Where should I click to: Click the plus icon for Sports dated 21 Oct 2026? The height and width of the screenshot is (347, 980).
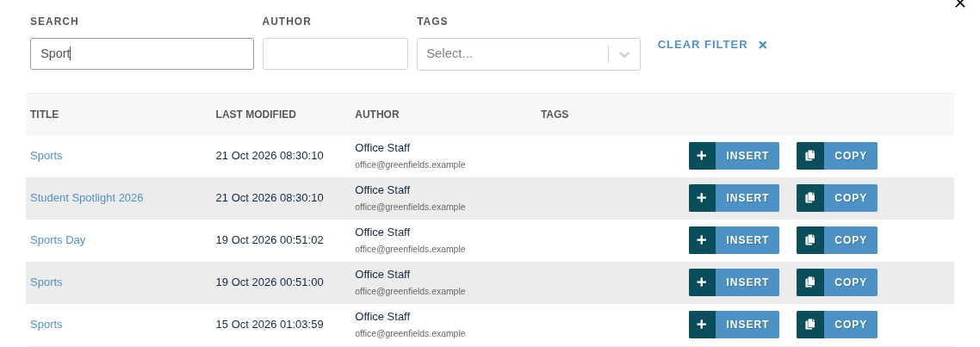[x=702, y=156]
